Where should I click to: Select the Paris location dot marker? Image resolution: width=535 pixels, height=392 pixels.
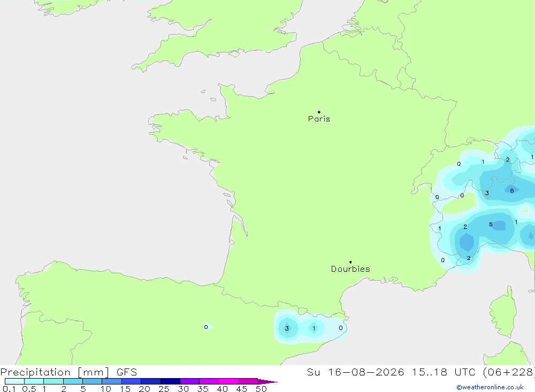pyautogui.click(x=319, y=112)
